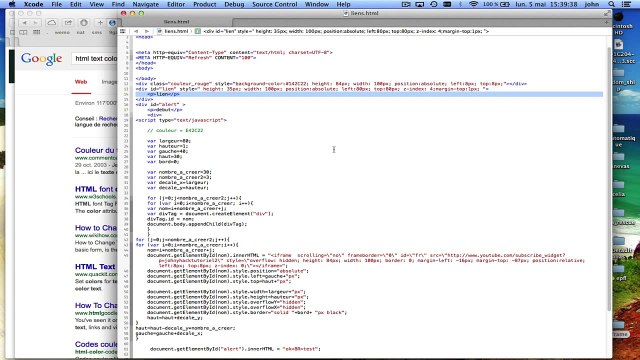Open the john user menu

click(592, 4)
